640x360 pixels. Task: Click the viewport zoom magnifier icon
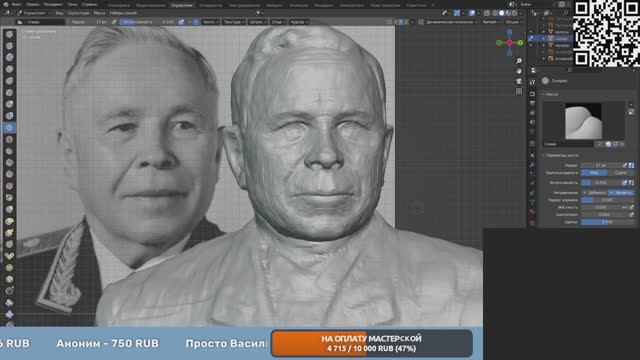coord(519,61)
